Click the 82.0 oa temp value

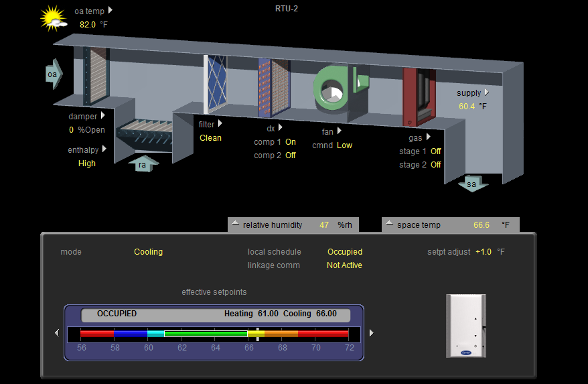pos(88,24)
